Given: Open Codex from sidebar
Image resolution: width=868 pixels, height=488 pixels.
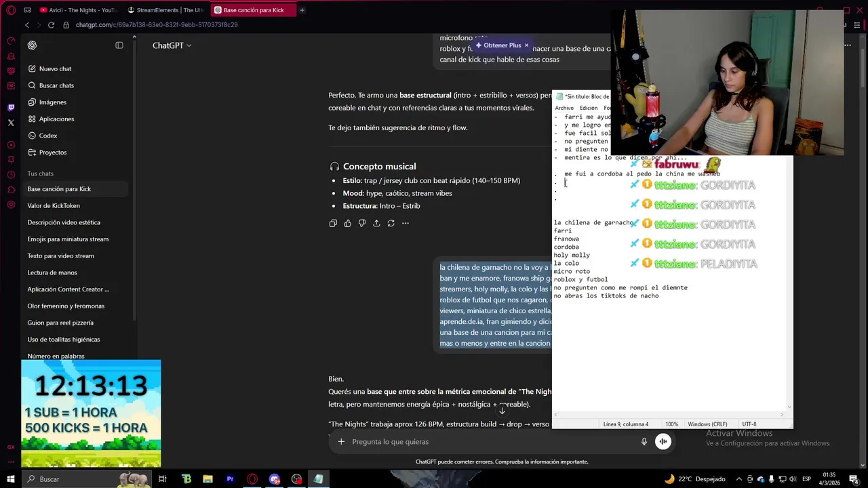Looking at the screenshot, I should click(47, 136).
